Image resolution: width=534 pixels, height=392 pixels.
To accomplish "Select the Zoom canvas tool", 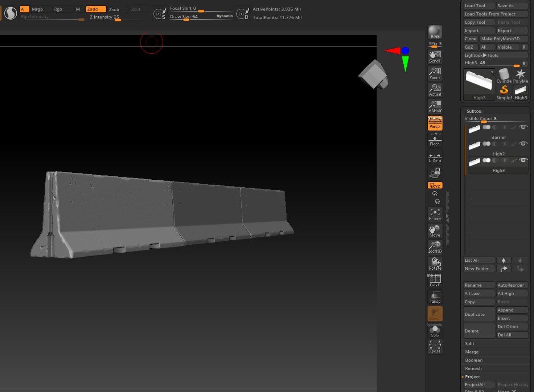I will tap(435, 74).
